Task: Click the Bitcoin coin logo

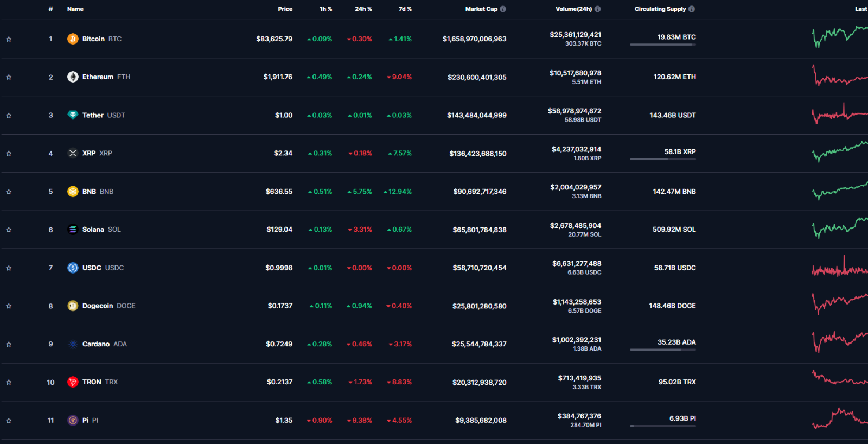Action: click(x=73, y=39)
